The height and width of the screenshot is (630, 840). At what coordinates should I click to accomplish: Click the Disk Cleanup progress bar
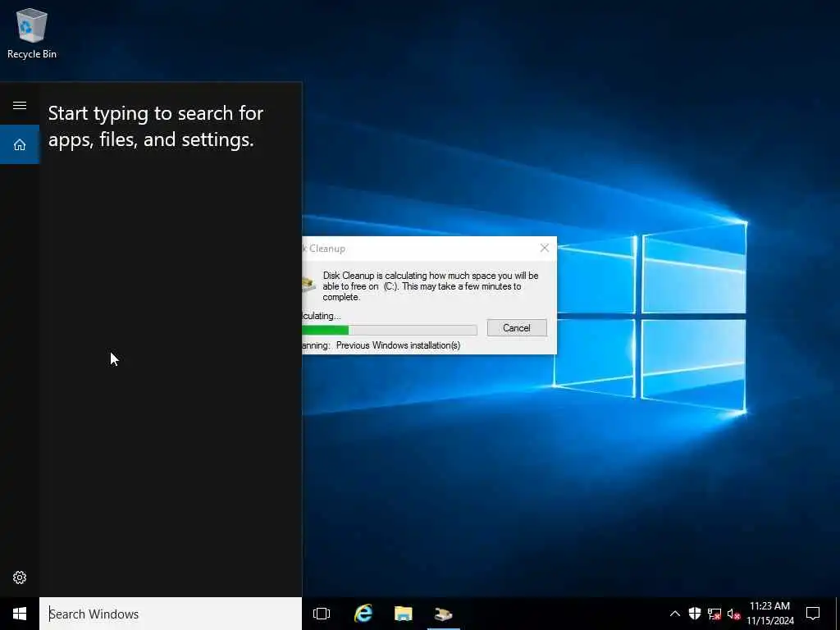(390, 330)
